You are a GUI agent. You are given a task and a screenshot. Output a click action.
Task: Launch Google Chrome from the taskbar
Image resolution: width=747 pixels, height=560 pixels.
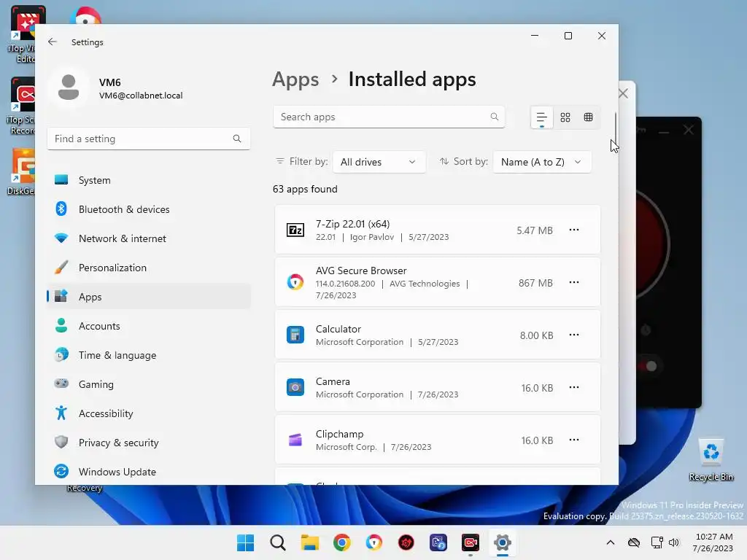coord(342,542)
